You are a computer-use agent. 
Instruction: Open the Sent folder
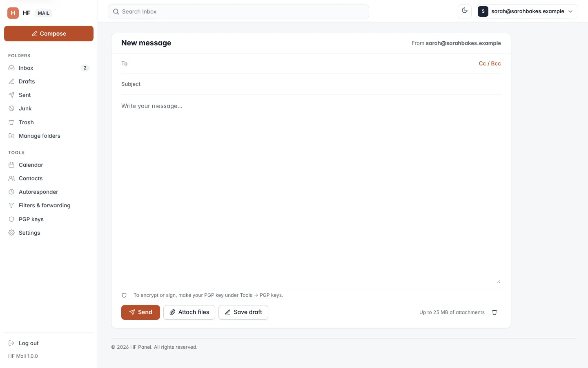pyautogui.click(x=49, y=95)
